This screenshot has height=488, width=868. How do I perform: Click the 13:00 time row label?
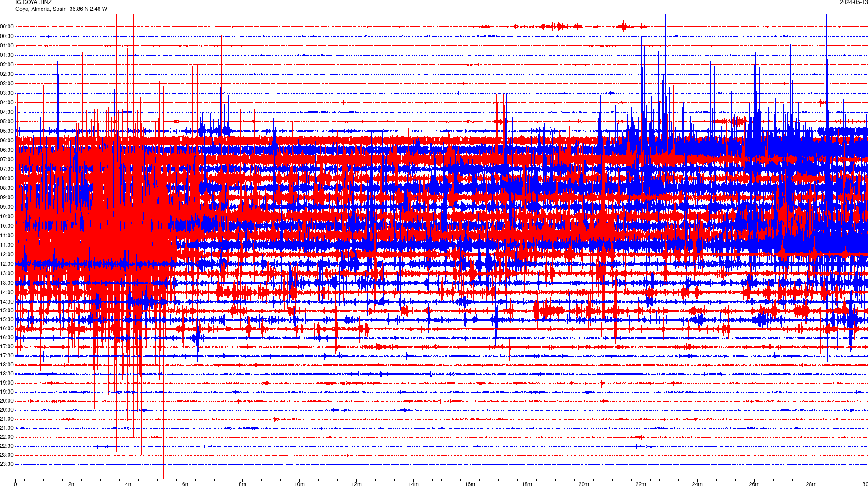click(7, 273)
